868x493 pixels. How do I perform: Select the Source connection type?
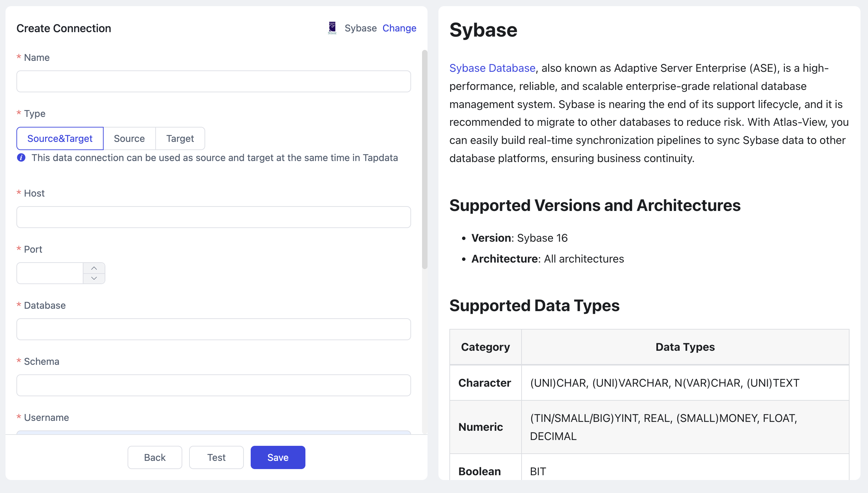tap(129, 138)
